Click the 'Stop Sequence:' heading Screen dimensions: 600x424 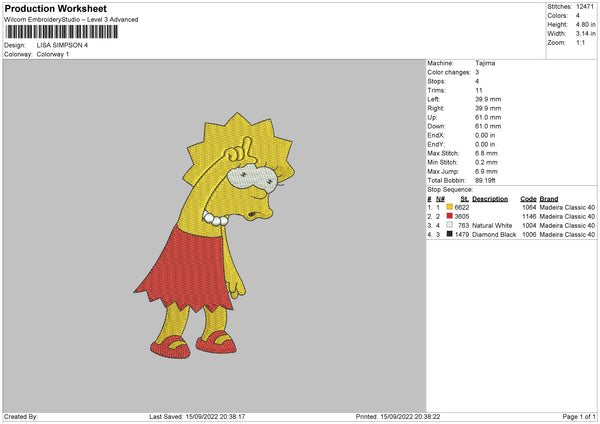(x=450, y=190)
